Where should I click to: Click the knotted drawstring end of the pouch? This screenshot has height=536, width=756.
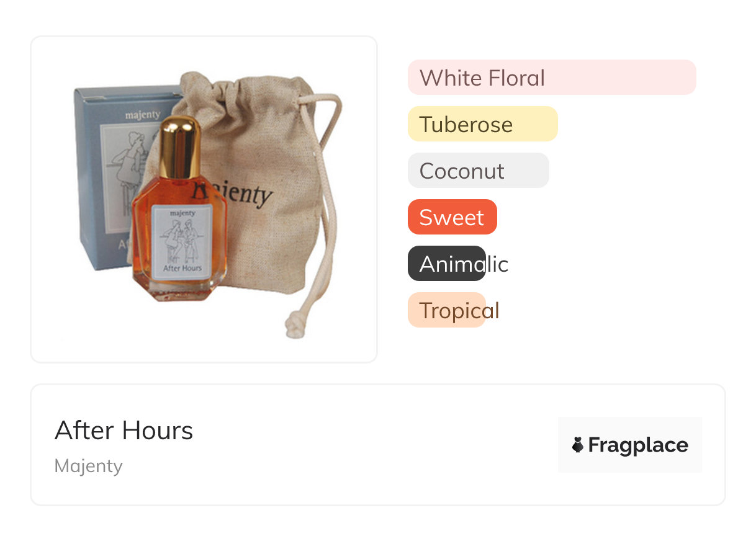[x=292, y=325]
